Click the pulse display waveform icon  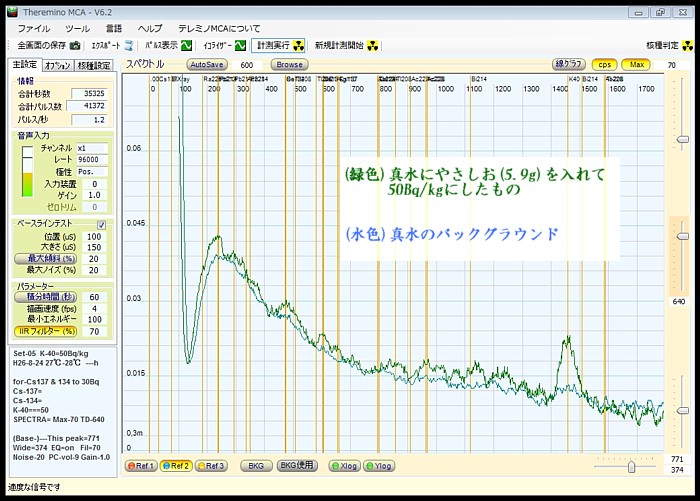coord(186,46)
